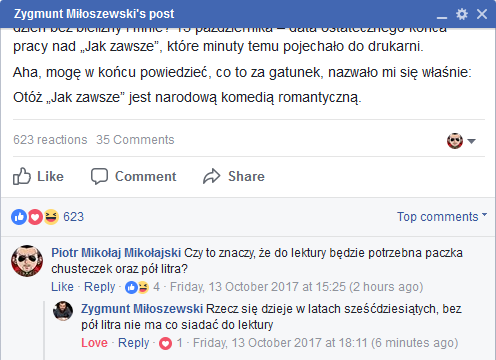Open post settings gear icon
Screen dimensions: 496x360
[462, 14]
